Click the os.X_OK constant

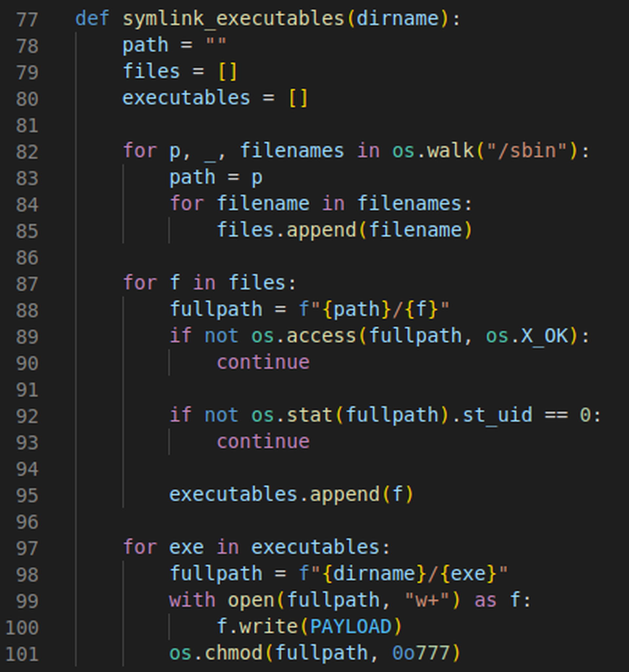pos(527,336)
